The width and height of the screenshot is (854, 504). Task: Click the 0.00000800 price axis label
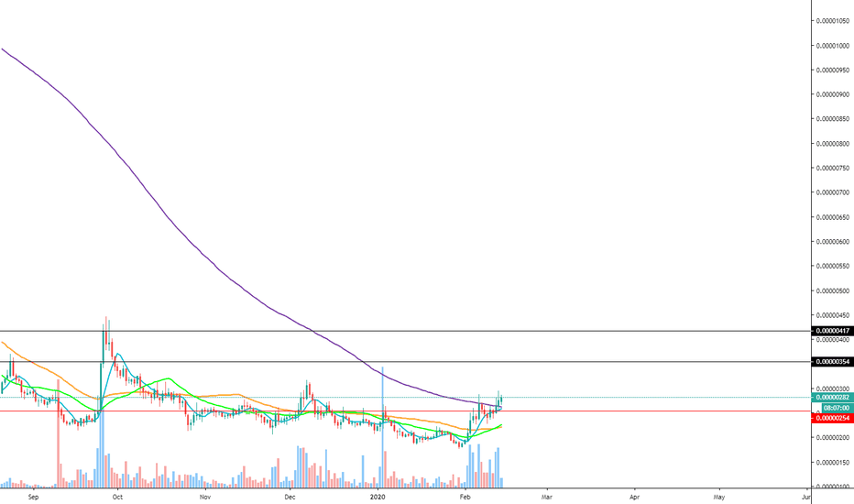click(x=832, y=144)
